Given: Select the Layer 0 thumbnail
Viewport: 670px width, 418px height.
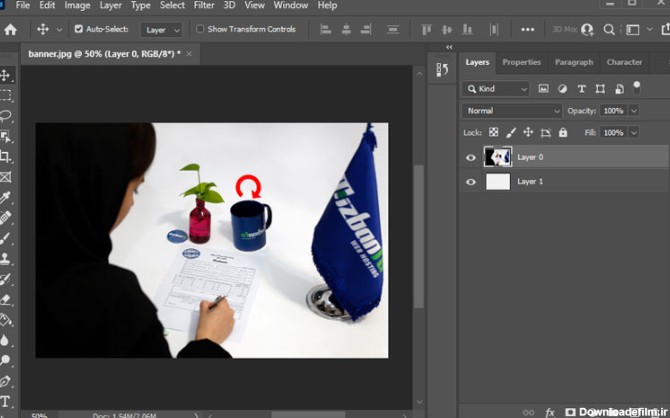Looking at the screenshot, I should coord(497,157).
